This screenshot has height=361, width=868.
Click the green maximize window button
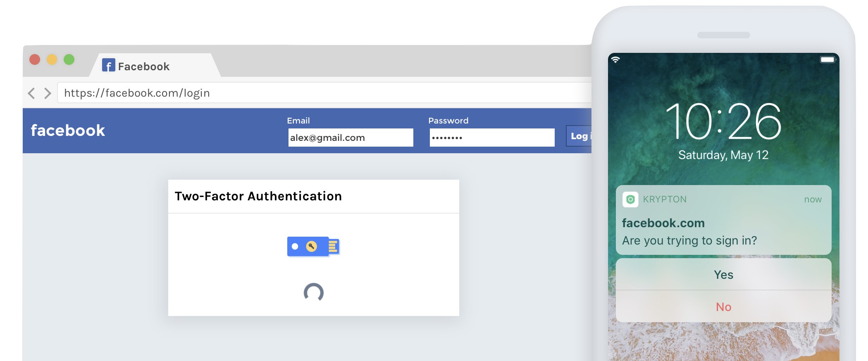point(69,59)
